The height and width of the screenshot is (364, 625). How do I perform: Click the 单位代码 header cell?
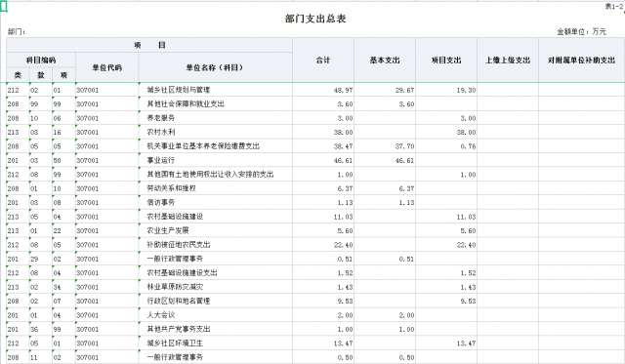coord(106,67)
